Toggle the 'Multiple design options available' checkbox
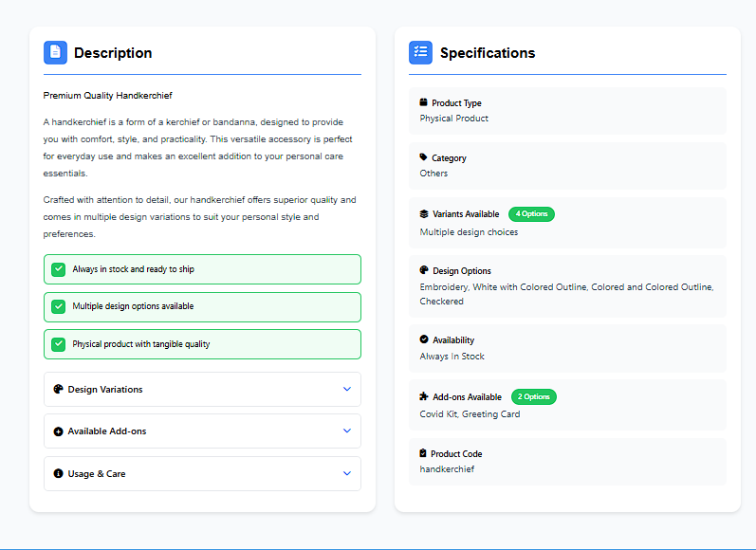The height and width of the screenshot is (550, 756). coord(58,306)
